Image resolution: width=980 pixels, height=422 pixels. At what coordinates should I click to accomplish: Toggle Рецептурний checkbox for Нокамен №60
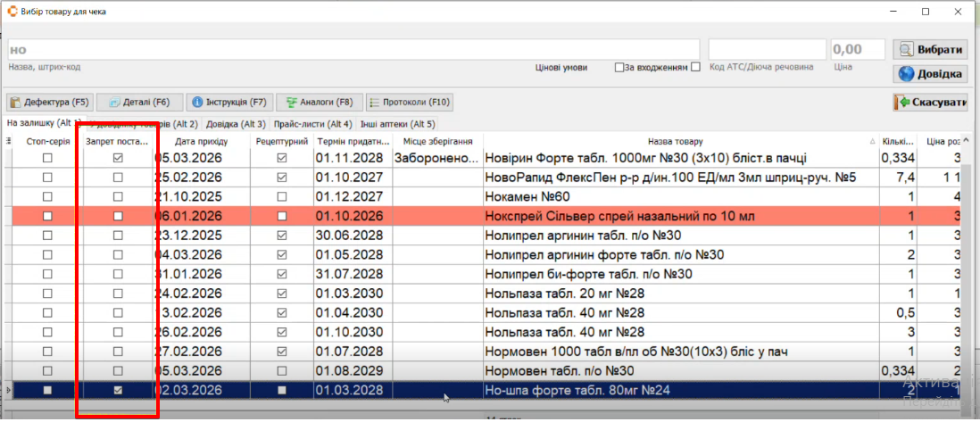pyautogui.click(x=282, y=197)
